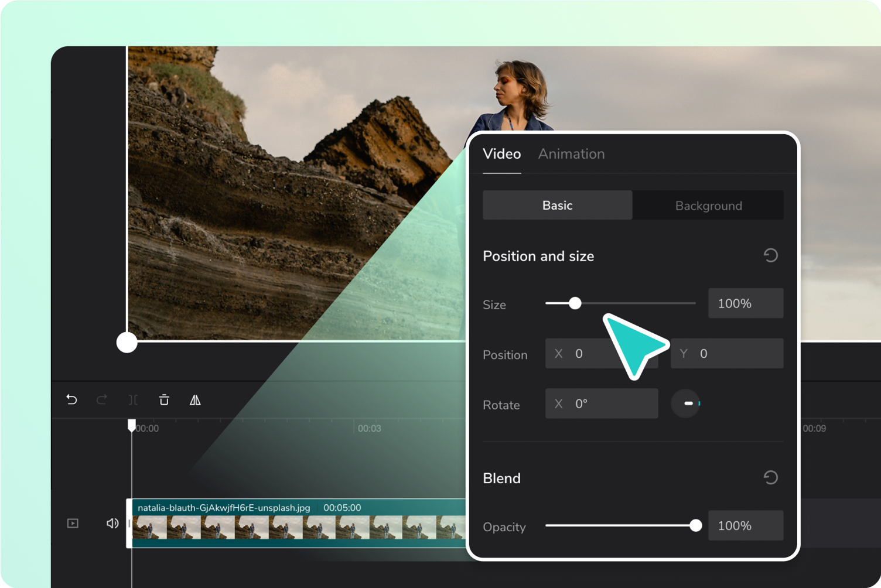881x588 pixels.
Task: Click the Size 100% value field
Action: point(746,303)
